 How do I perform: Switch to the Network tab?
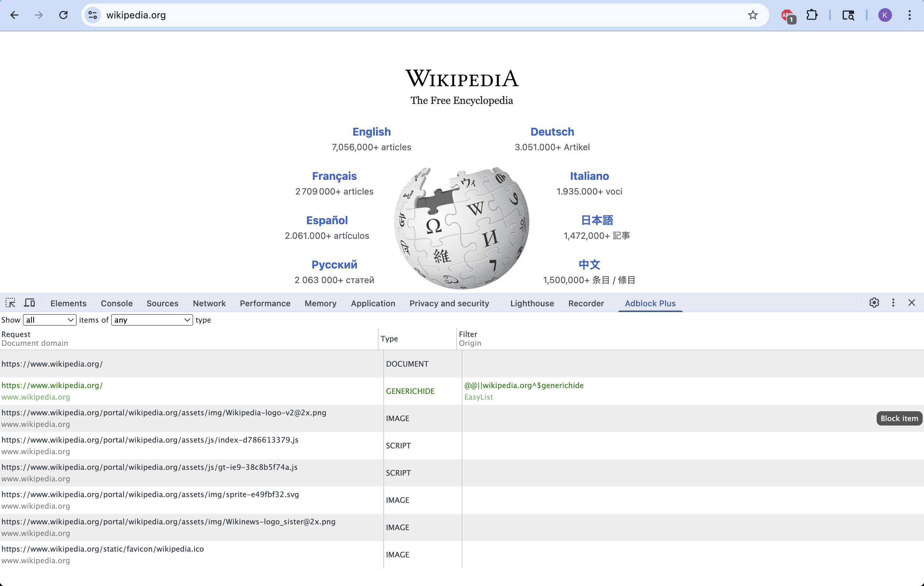click(209, 303)
